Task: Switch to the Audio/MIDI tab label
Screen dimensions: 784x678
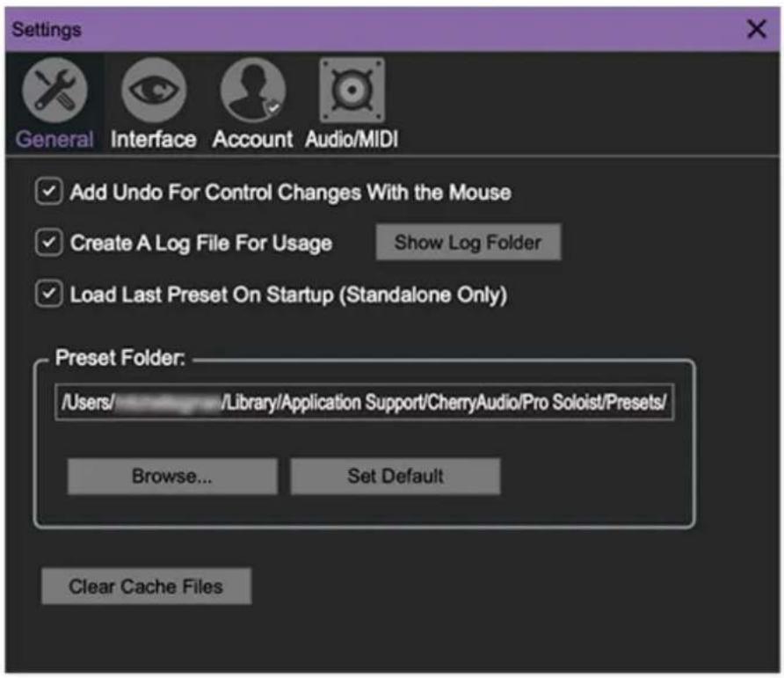Action: pos(352,139)
